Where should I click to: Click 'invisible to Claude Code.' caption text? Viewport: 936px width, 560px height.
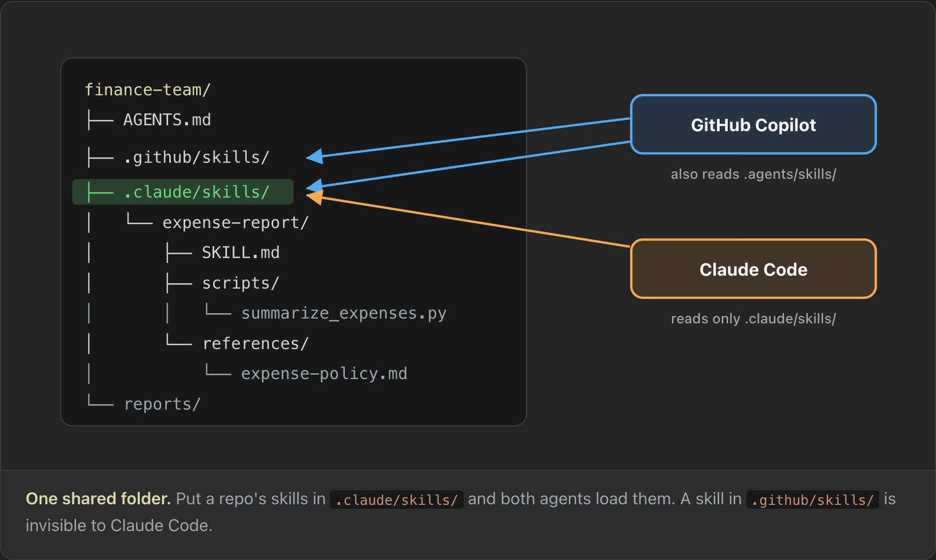[119, 525]
